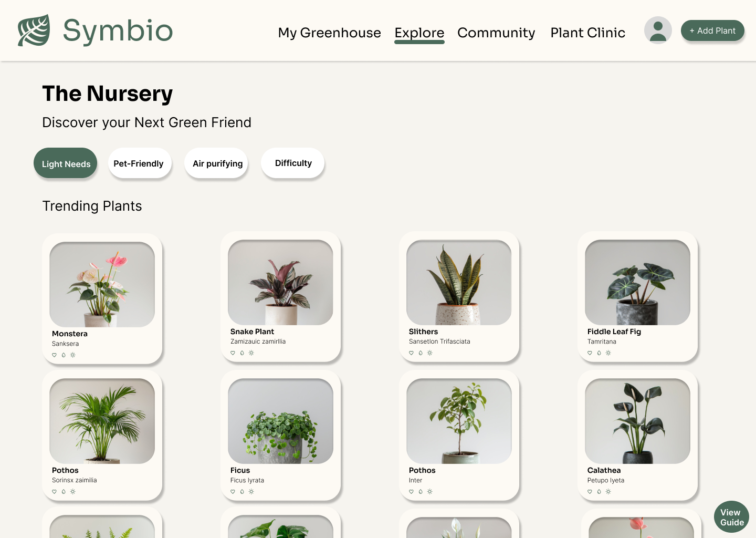The height and width of the screenshot is (538, 756).
Task: Switch to the Community section
Action: tap(496, 33)
